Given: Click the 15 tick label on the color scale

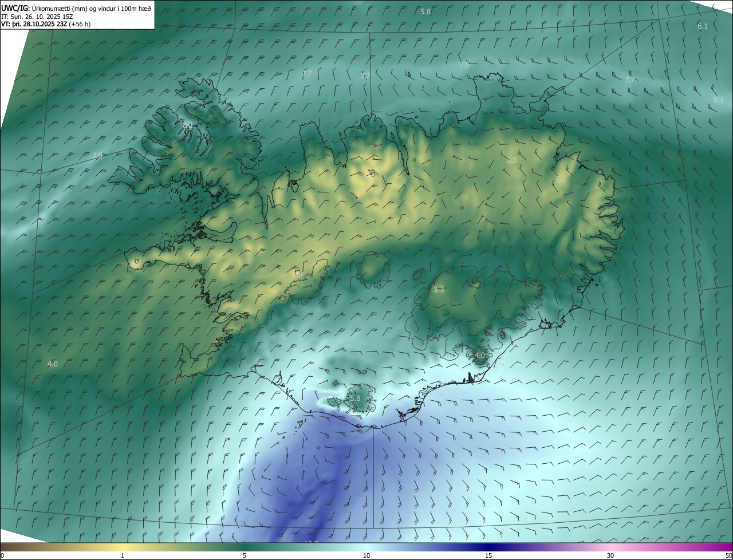Looking at the screenshot, I should click(488, 555).
